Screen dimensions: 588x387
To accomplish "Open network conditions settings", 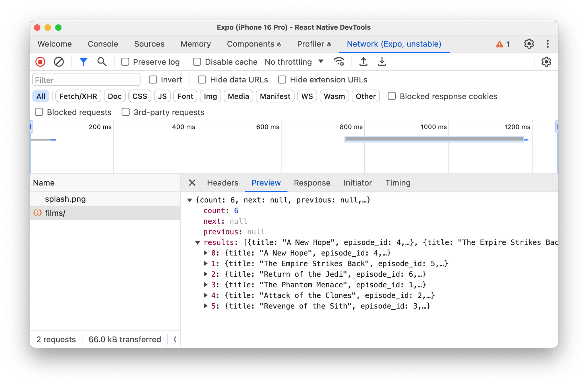I will pos(339,61).
